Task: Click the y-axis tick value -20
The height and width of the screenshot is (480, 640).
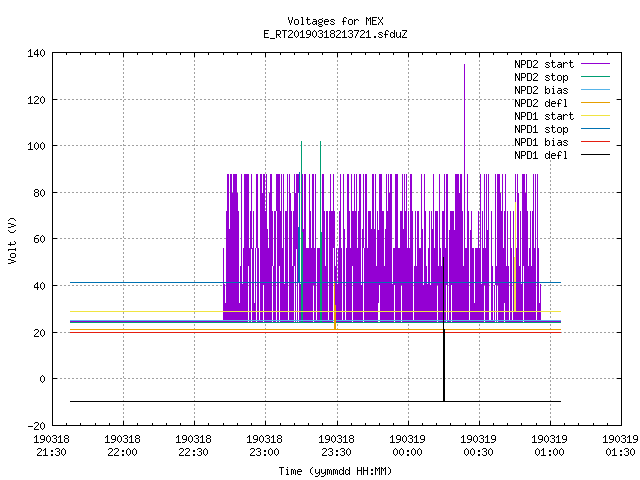Action: click(36, 426)
